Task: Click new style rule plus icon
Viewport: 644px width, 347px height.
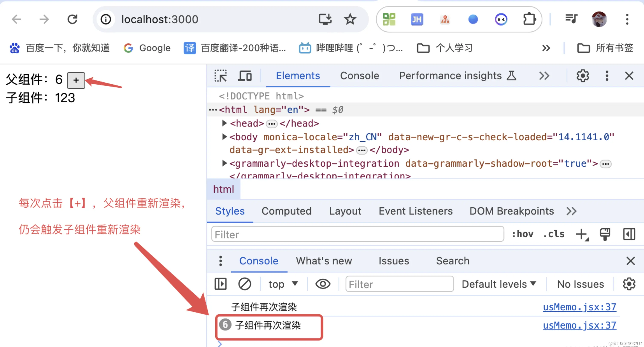Action: click(582, 235)
